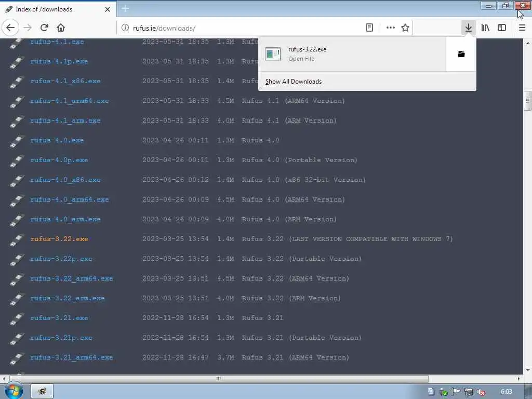Open the rufus-3.21.exe link
Viewport: 532px width, 399px height.
tap(59, 318)
